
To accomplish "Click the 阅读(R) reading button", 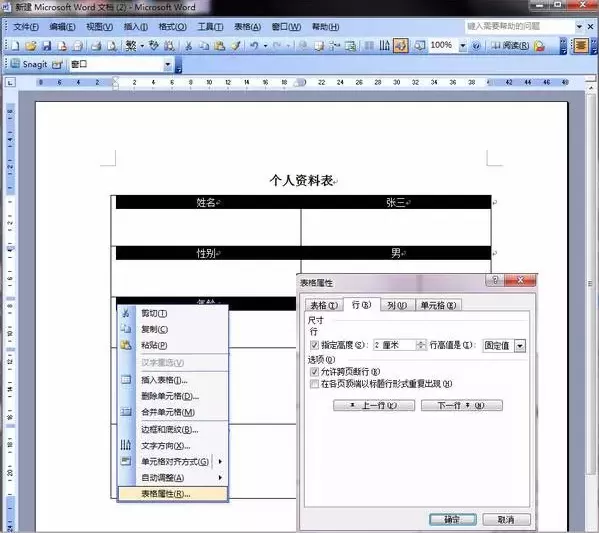I will [x=510, y=46].
